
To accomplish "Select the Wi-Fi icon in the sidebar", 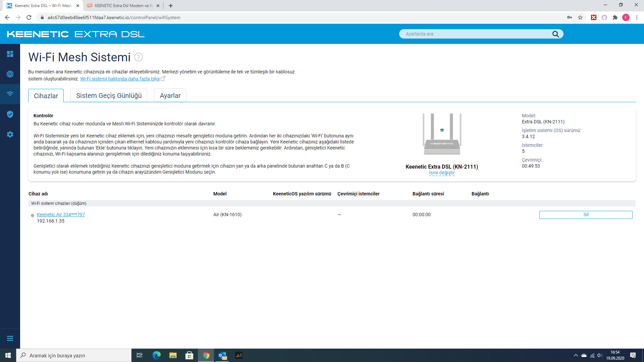I will coord(10,94).
